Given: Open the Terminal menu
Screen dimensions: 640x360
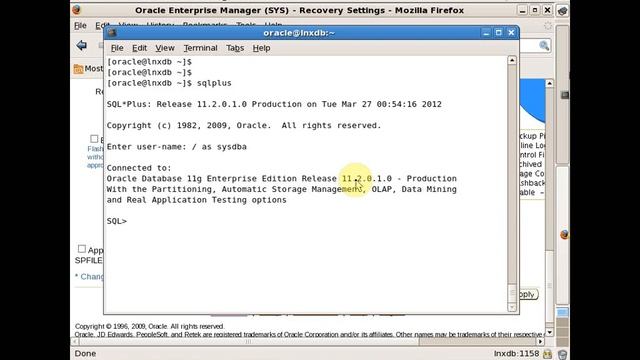Looking at the screenshot, I should click(x=200, y=48).
